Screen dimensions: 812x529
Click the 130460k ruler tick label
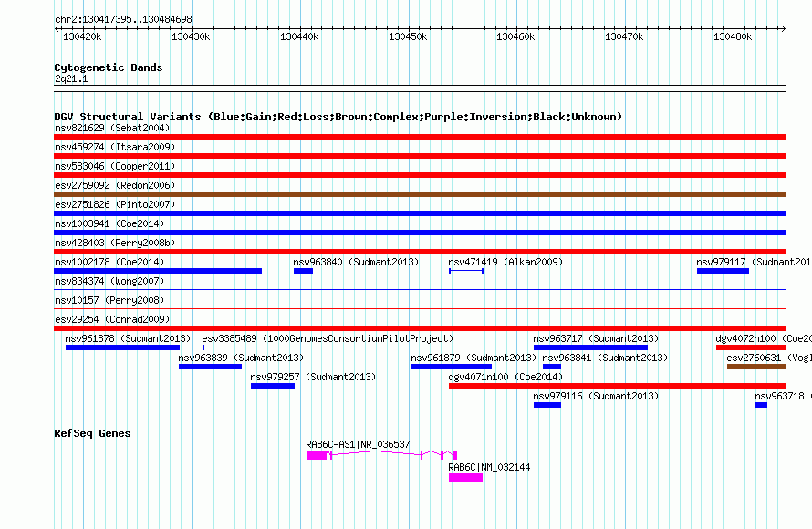click(515, 36)
